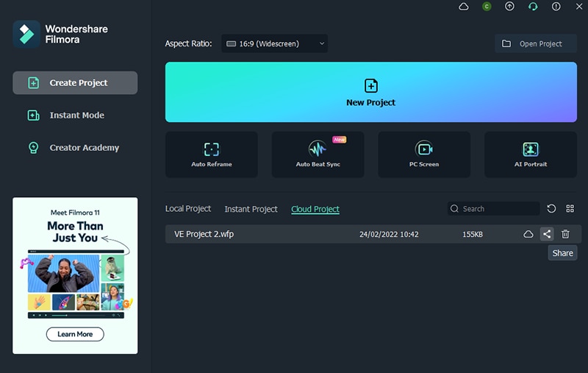Click Learn More in Filmora 11 ad
This screenshot has width=588, height=373.
click(x=75, y=334)
